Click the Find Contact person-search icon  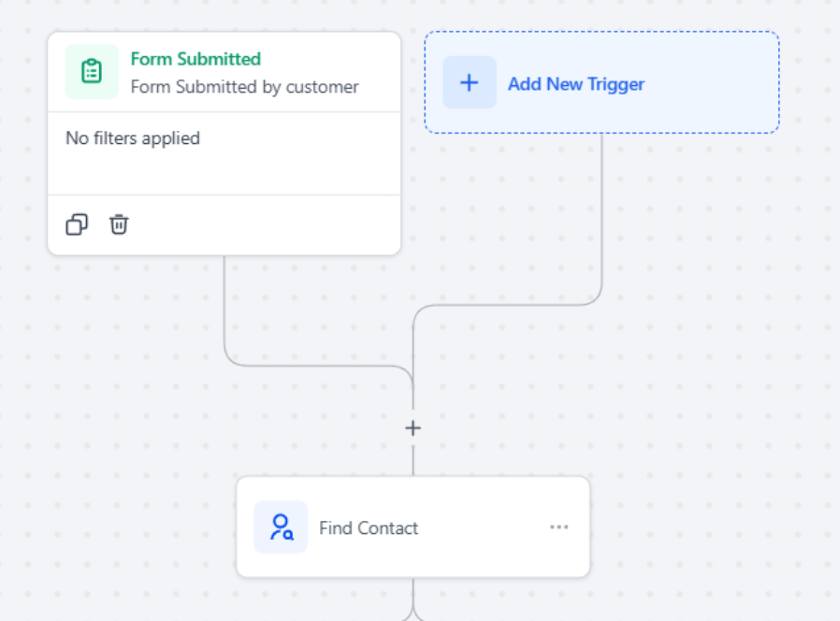[281, 527]
